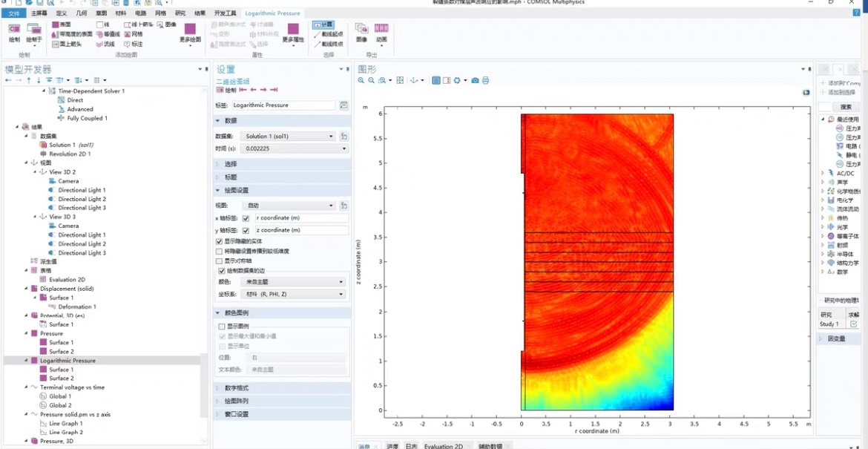Click 截线终点 cut line end
The width and height of the screenshot is (868, 449).
(x=328, y=44)
